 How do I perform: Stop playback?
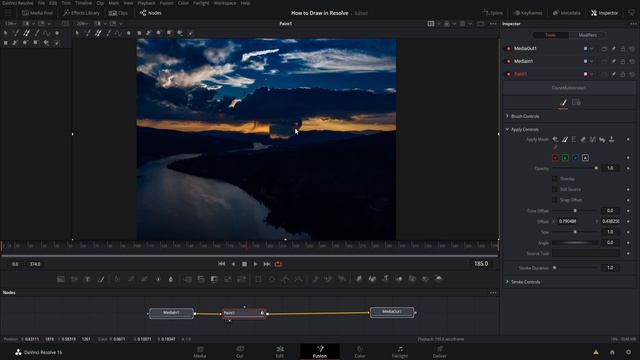244,264
